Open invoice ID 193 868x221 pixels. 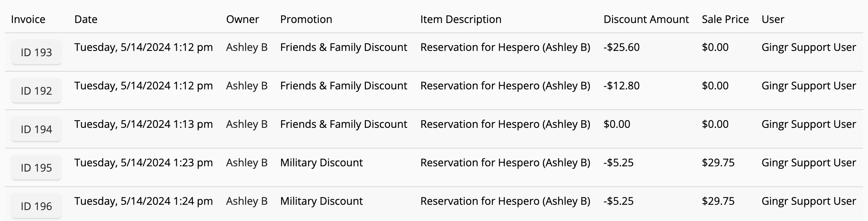coord(36,52)
